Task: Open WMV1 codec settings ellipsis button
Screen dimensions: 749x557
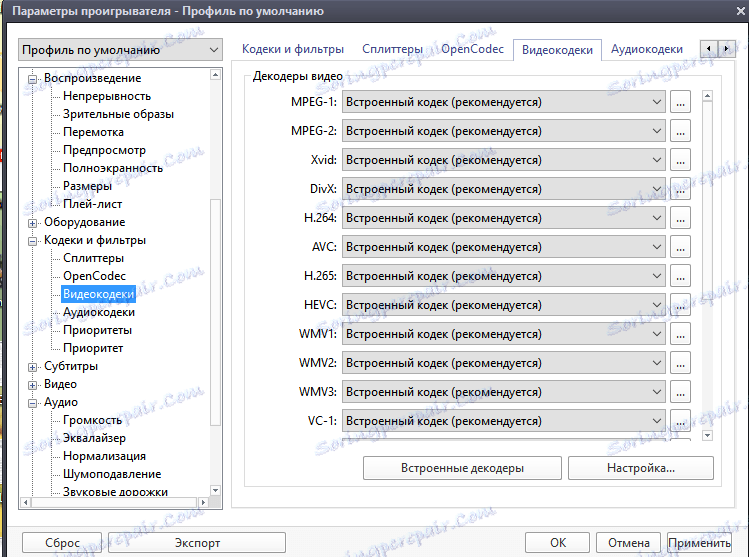Action: [680, 334]
